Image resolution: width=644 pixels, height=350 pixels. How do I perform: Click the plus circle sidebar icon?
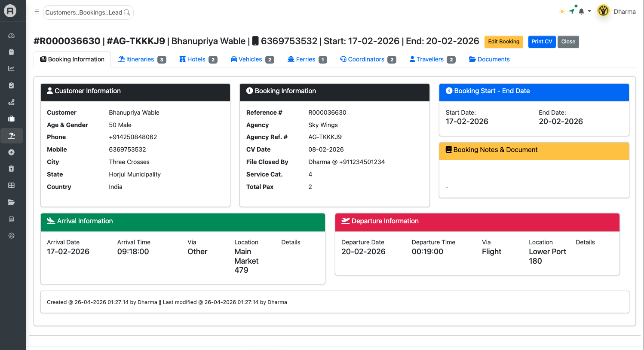point(12,152)
